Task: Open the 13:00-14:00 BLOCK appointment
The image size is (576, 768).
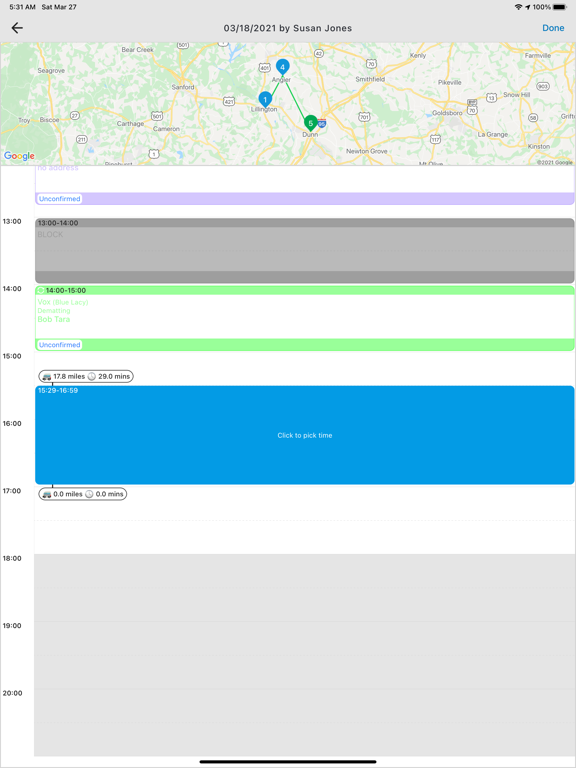Action: click(305, 250)
